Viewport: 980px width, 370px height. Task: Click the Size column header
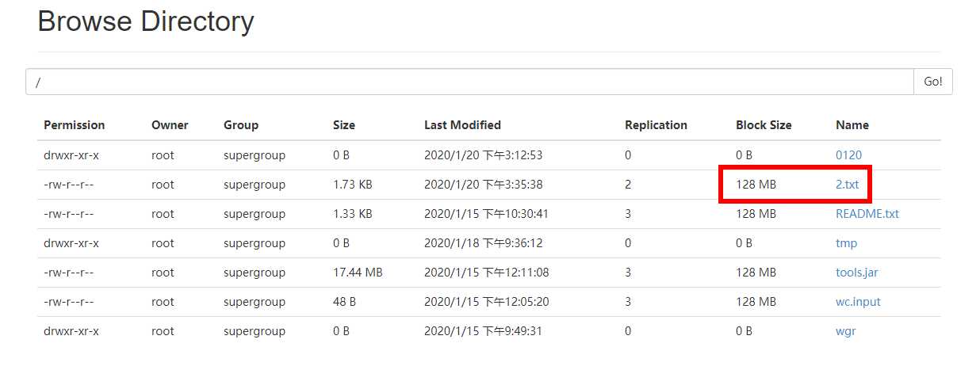click(x=344, y=125)
